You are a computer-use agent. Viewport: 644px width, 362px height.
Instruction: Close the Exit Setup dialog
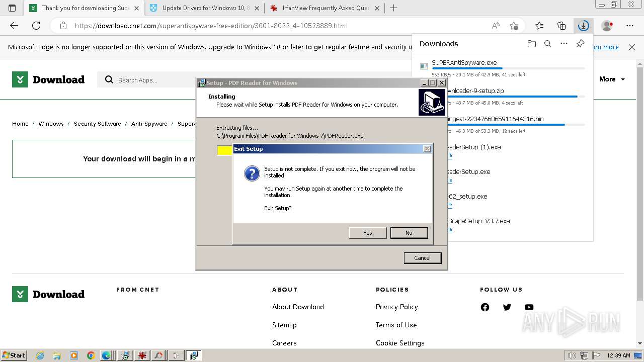coord(427,149)
